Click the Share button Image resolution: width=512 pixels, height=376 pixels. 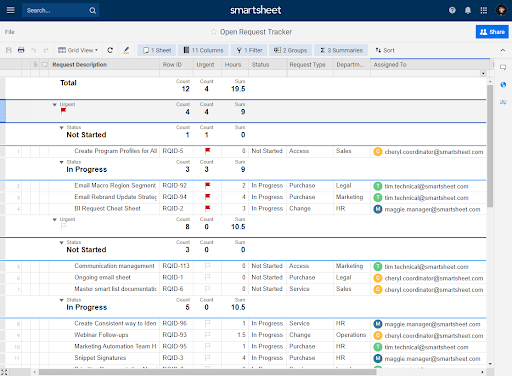(x=492, y=32)
